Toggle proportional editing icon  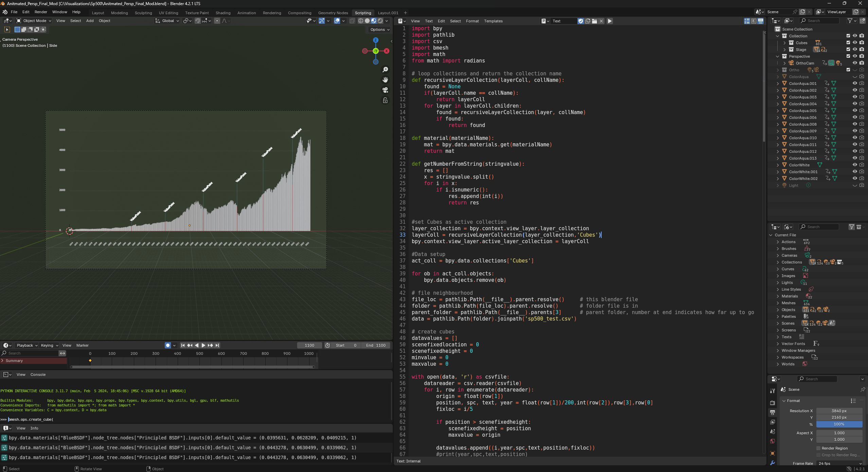click(x=217, y=21)
